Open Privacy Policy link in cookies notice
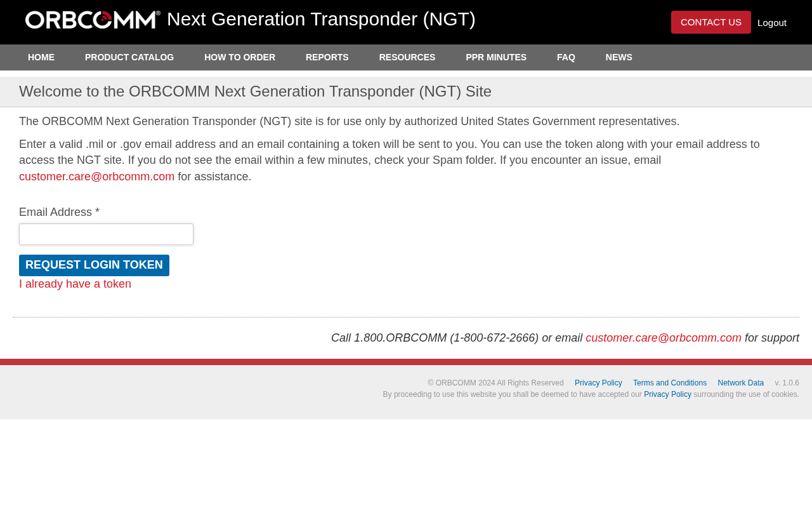This screenshot has height=508, width=812. pyautogui.click(x=667, y=394)
